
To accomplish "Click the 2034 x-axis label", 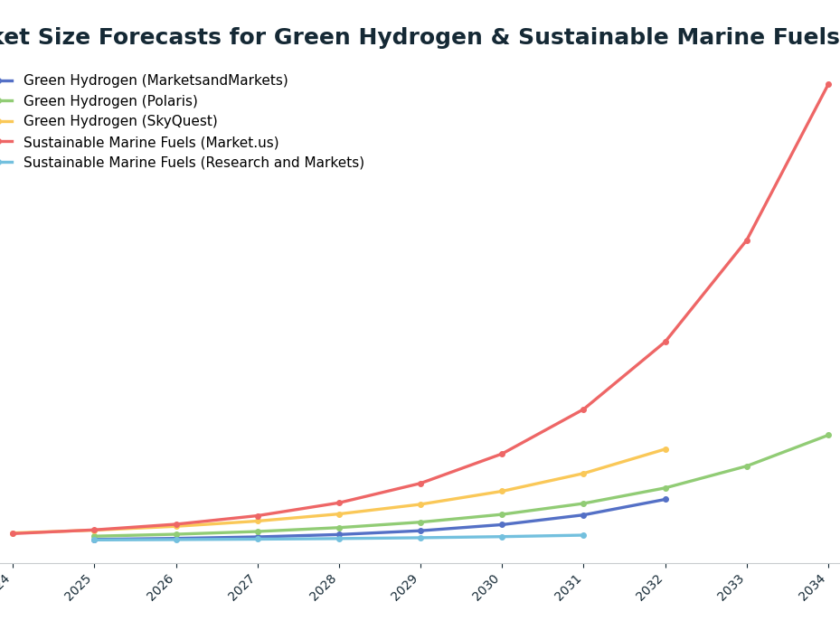I will click(x=813, y=588).
